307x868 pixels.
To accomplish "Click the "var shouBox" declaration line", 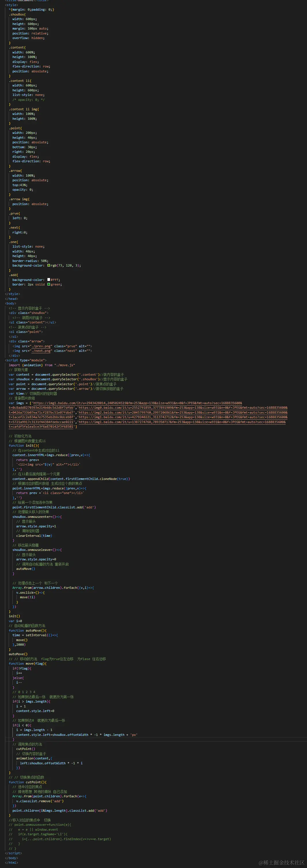I will pos(68,379).
